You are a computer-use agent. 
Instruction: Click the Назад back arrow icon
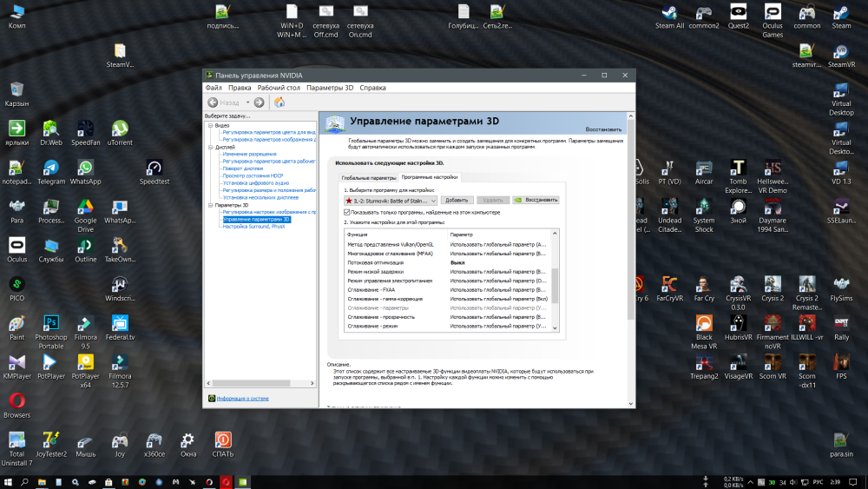click(x=213, y=102)
